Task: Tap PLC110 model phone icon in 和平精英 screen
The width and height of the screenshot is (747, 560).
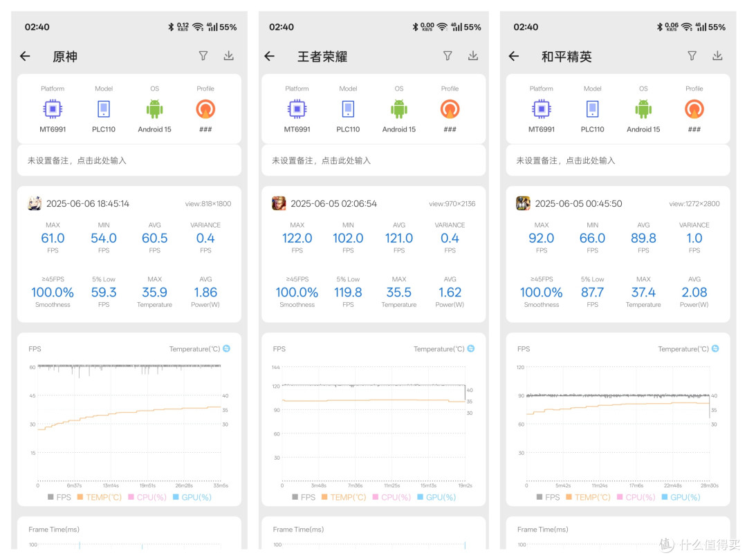Action: click(593, 109)
